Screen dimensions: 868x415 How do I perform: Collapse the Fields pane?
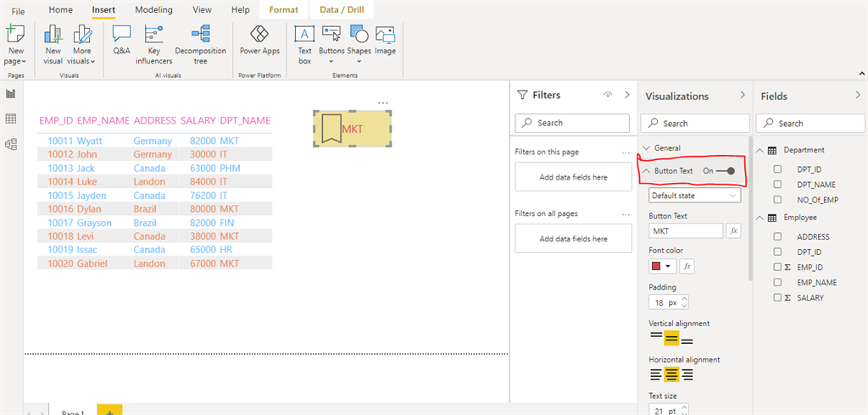pos(858,95)
